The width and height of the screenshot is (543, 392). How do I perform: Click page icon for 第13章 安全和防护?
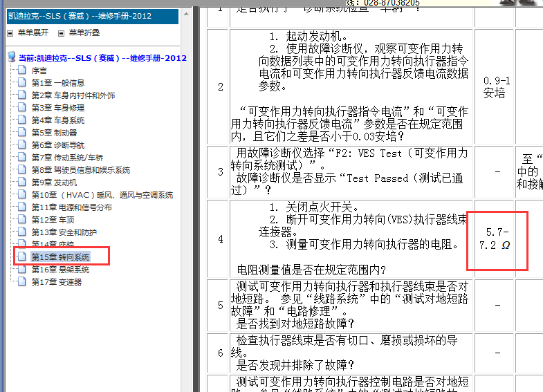[22, 232]
